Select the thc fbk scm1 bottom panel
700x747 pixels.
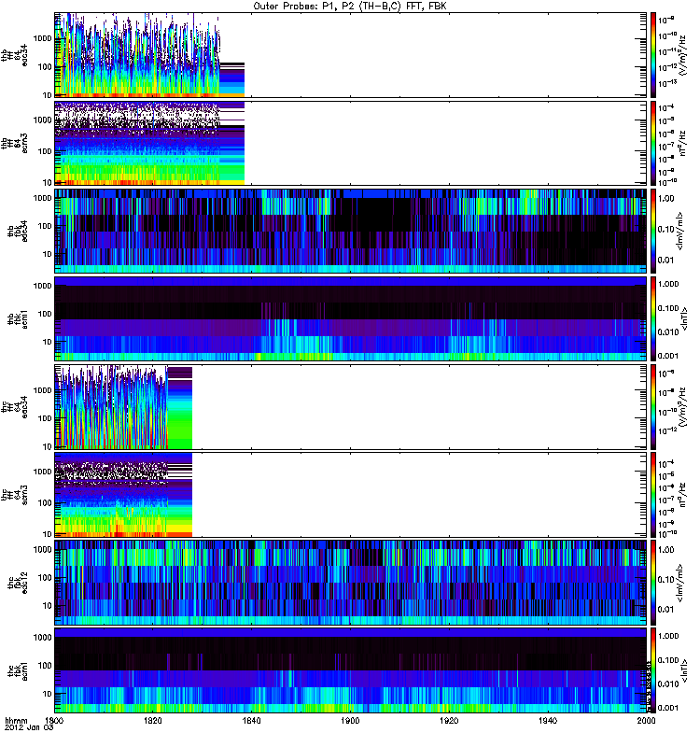[350, 670]
